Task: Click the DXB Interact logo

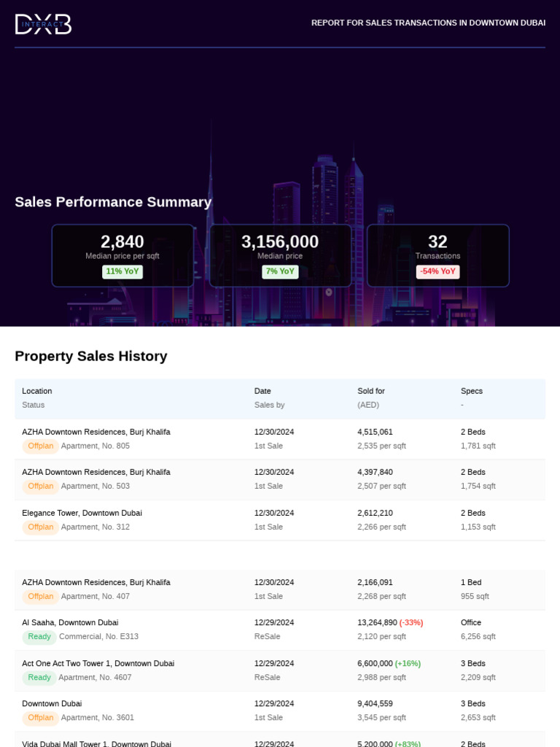Action: tap(43, 24)
